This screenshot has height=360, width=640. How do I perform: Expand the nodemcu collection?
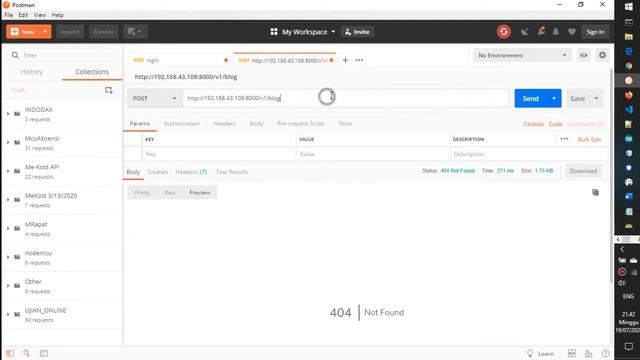click(x=8, y=257)
